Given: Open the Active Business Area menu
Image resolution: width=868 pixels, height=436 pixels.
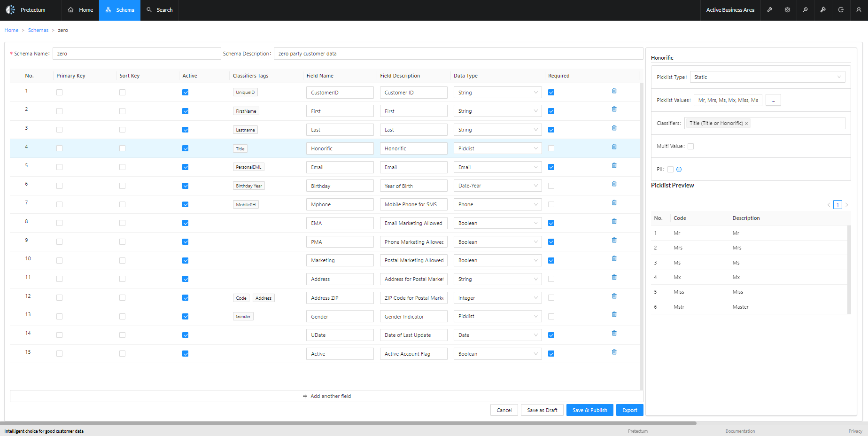Looking at the screenshot, I should coord(730,10).
